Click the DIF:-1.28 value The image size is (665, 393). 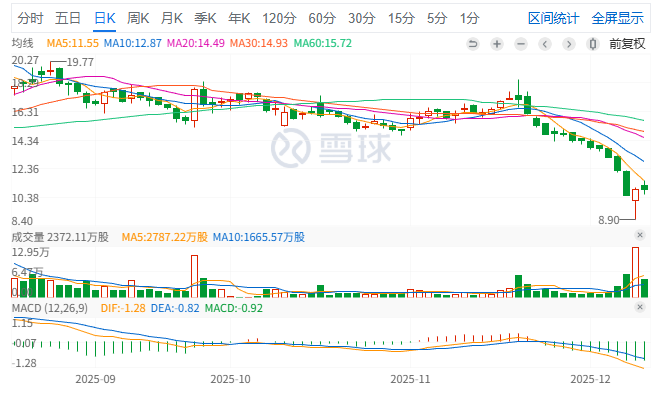point(123,308)
